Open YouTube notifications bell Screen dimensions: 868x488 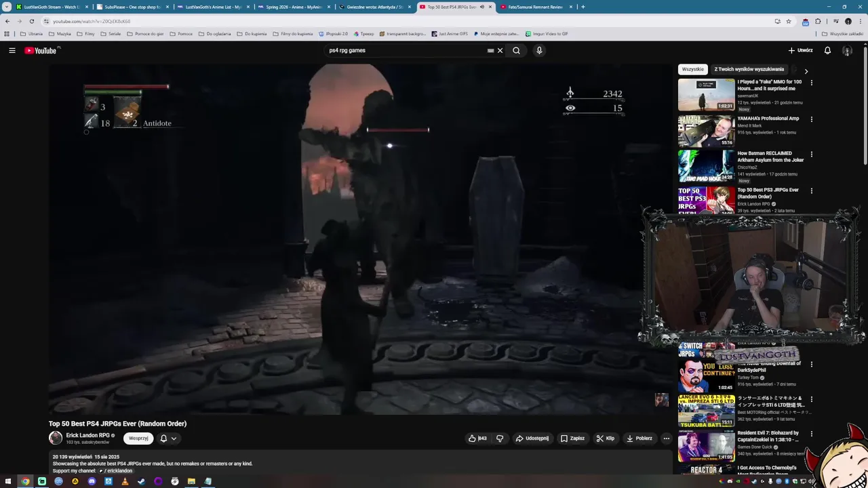[x=827, y=50]
